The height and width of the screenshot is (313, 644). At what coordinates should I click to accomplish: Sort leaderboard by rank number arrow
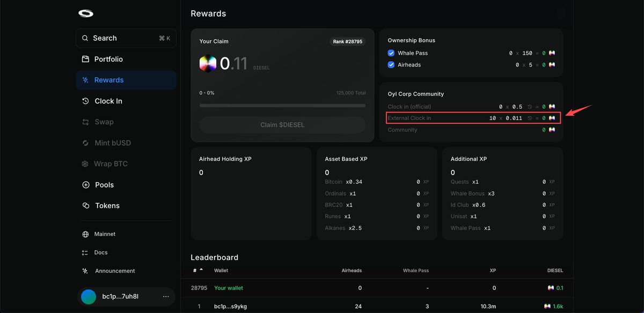click(x=201, y=270)
